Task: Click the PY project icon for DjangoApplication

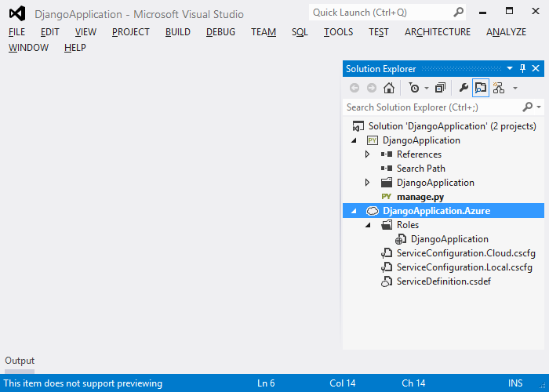Action: click(372, 140)
